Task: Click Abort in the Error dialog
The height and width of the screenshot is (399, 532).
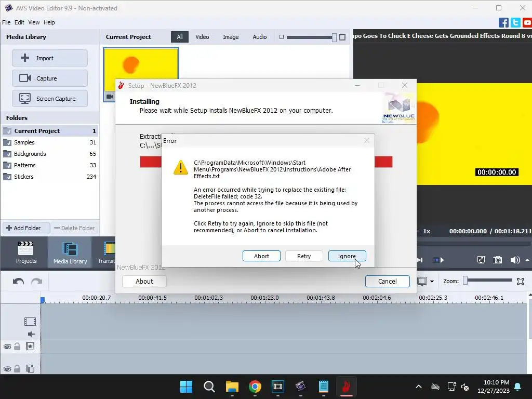Action: (261, 256)
